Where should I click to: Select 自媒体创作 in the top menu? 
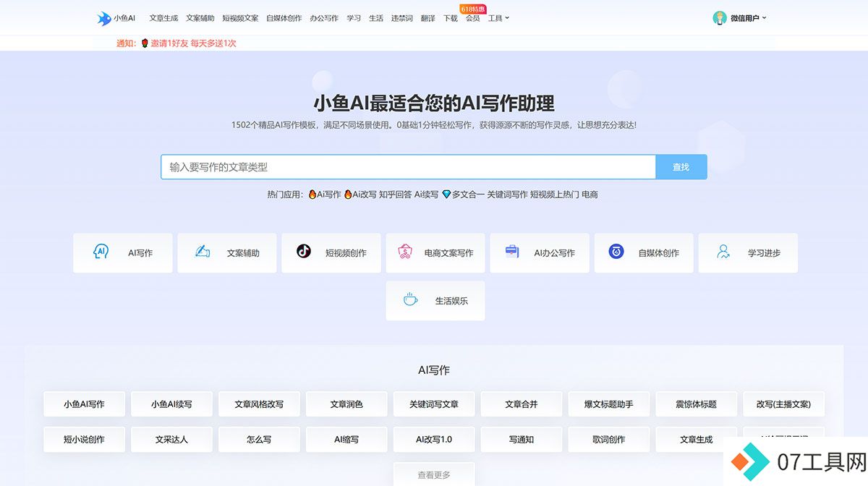tap(284, 18)
